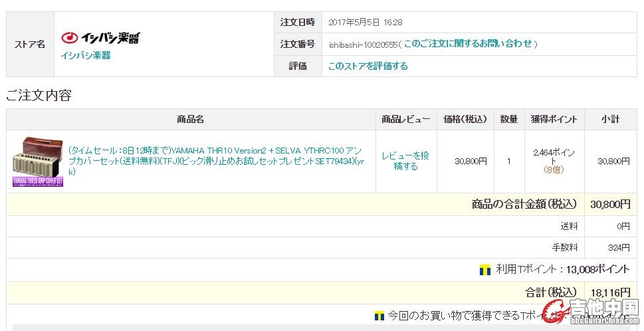Click the 合計(税込) total amount 18,116円

point(610,292)
